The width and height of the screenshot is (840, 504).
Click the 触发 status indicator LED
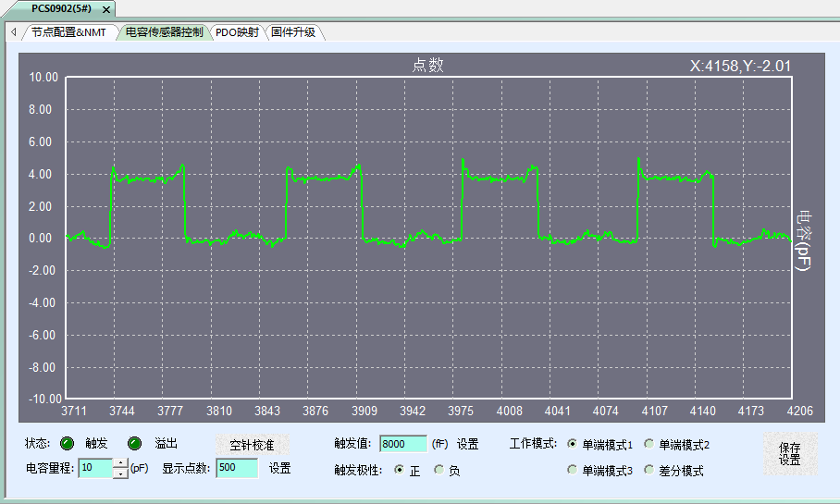(x=67, y=444)
